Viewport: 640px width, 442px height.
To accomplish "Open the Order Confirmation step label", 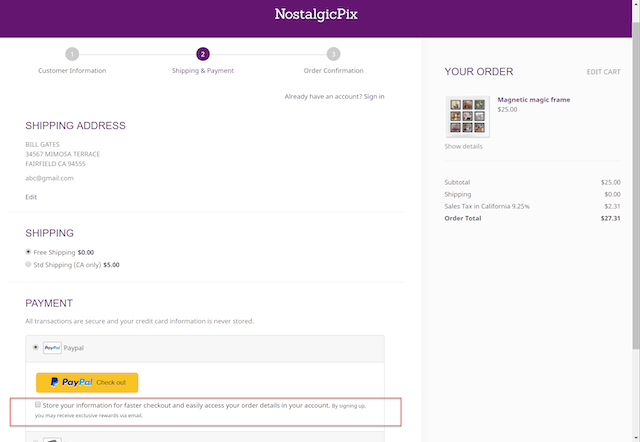I will click(333, 71).
